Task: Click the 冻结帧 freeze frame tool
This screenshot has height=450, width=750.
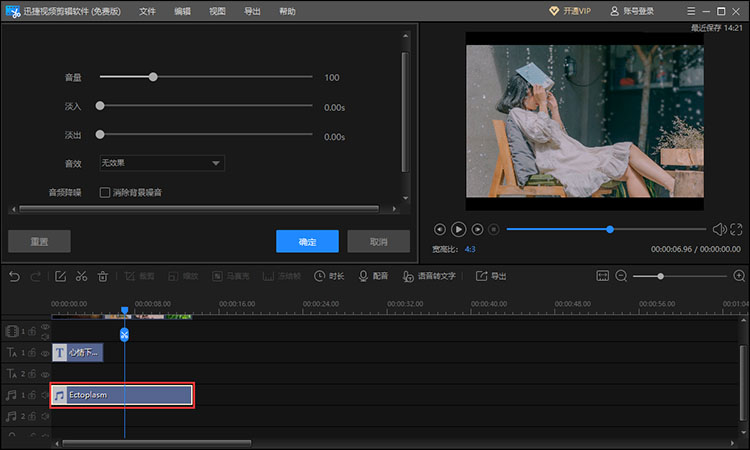Action: (282, 276)
